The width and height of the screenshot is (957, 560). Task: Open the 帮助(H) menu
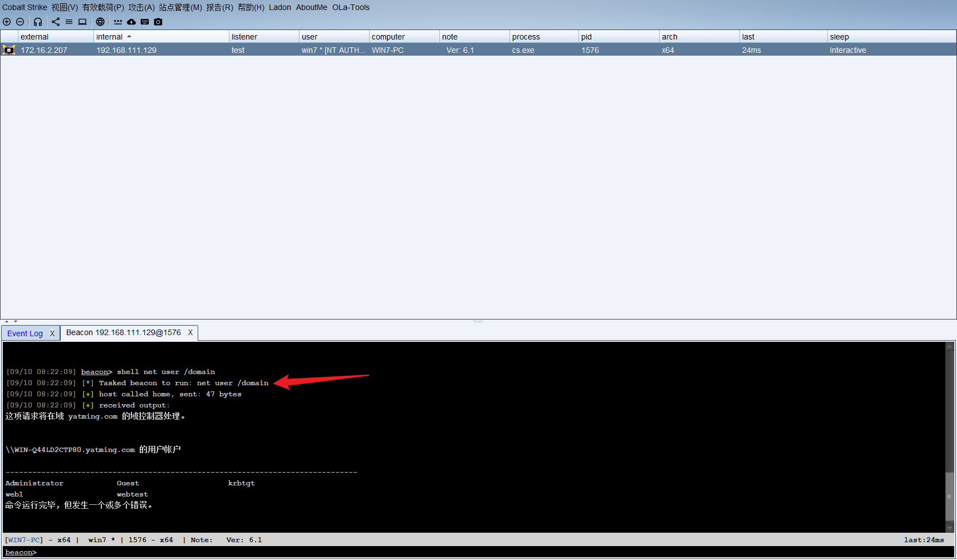click(251, 7)
